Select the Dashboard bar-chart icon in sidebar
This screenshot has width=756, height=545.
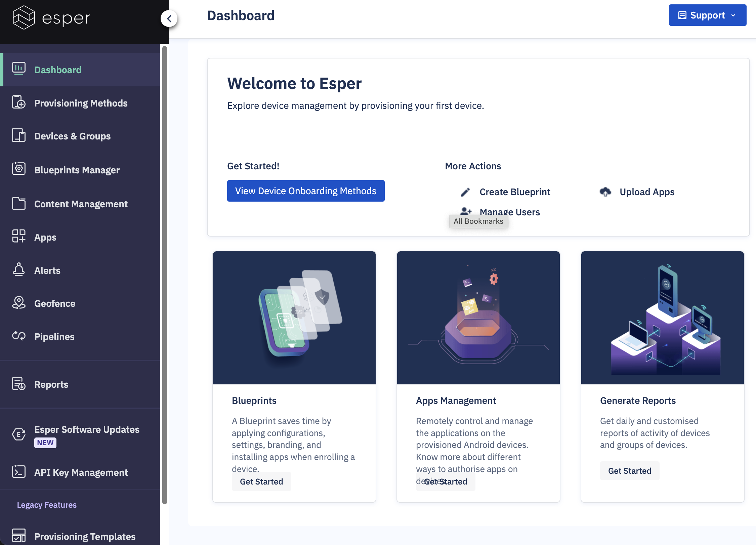point(18,69)
